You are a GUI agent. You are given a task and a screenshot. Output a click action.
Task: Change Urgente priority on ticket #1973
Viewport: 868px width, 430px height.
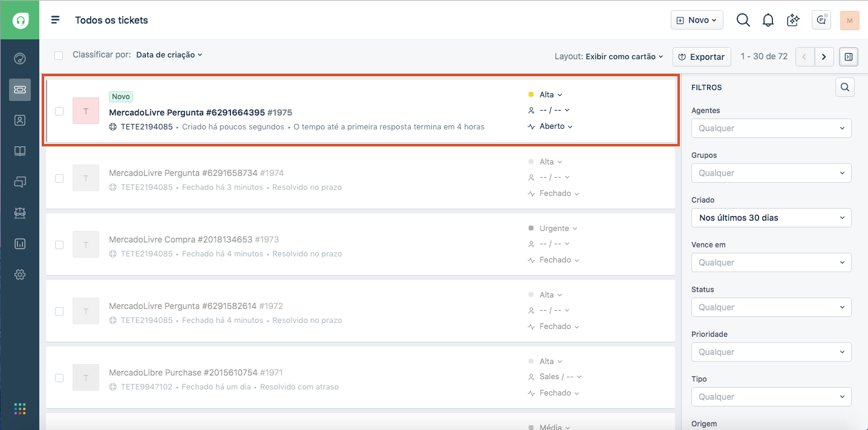coord(558,228)
